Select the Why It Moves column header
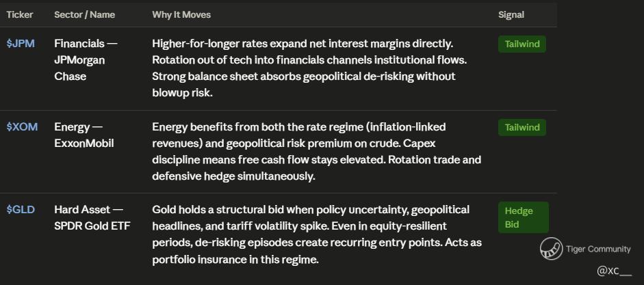Image resolution: width=644 pixels, height=285 pixels. (x=181, y=15)
